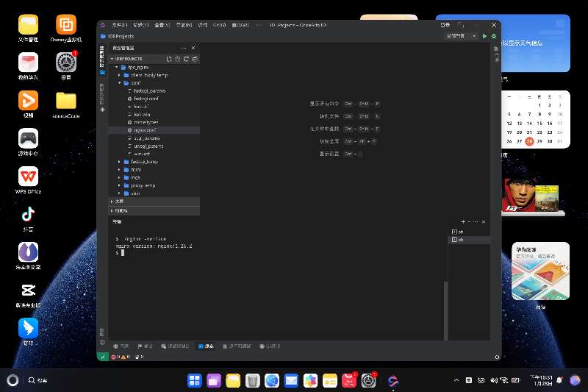This screenshot has height=392, width=588.
Task: Expand the proxy_temp folder
Action: [120, 185]
